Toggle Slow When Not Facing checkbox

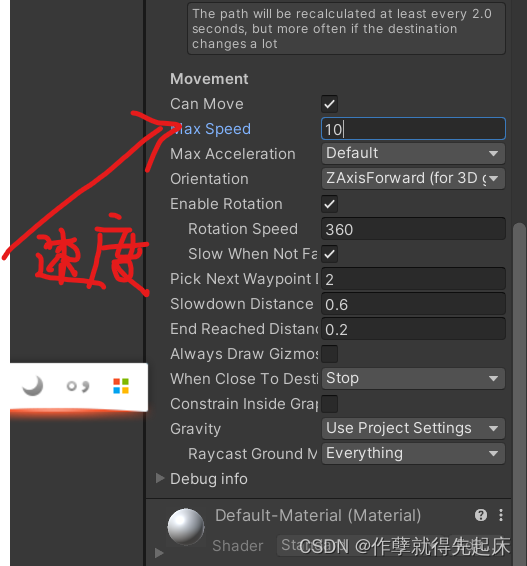[x=329, y=254]
